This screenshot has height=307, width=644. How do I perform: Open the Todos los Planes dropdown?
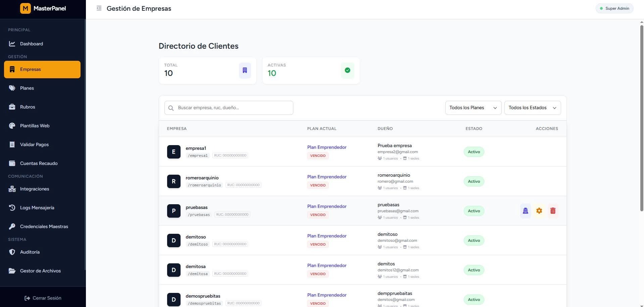click(x=473, y=107)
